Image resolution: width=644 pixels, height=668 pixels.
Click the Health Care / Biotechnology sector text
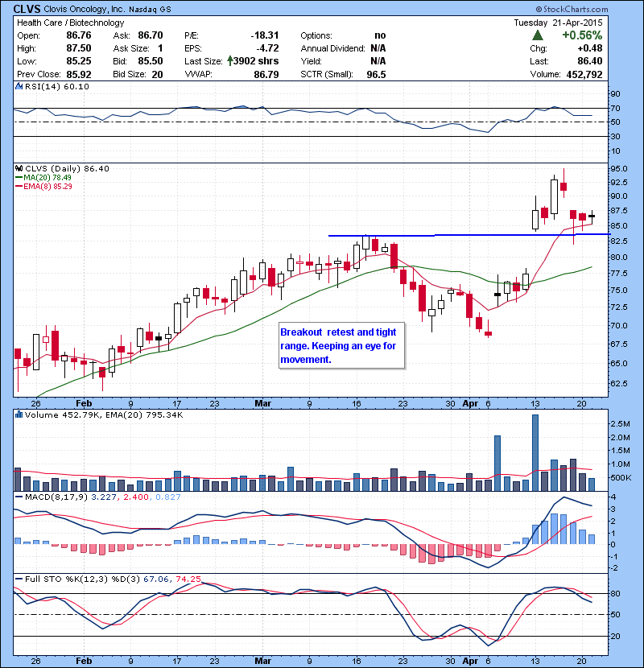click(71, 23)
